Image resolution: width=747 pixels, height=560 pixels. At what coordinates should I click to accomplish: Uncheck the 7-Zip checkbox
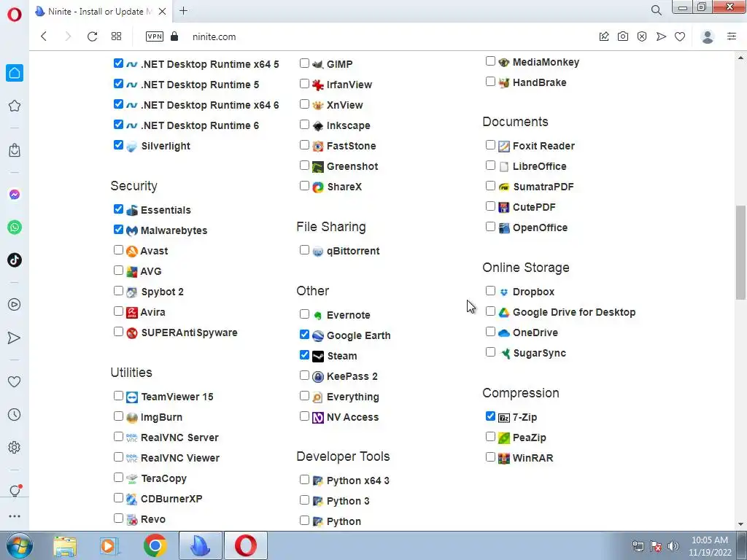click(x=490, y=416)
